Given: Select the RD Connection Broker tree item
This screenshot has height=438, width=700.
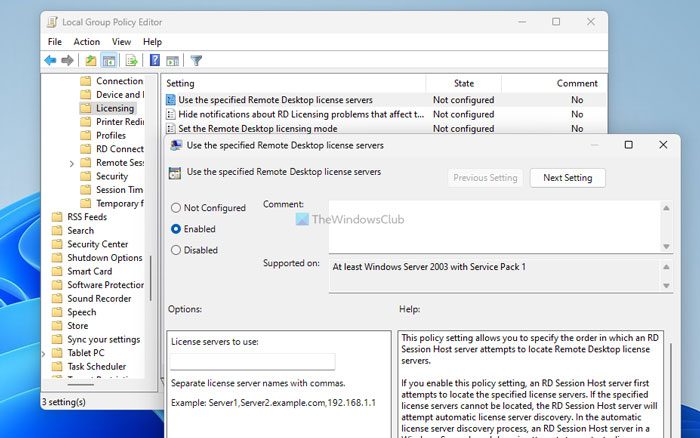Looking at the screenshot, I should (120, 149).
